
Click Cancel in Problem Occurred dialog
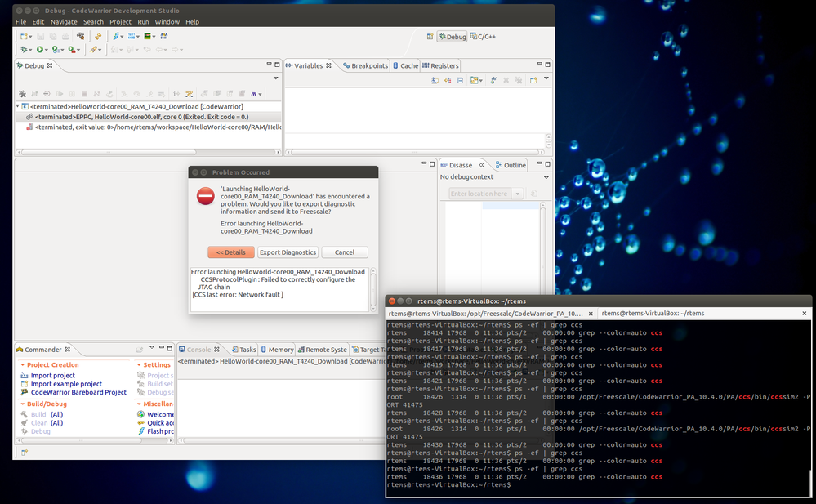345,252
